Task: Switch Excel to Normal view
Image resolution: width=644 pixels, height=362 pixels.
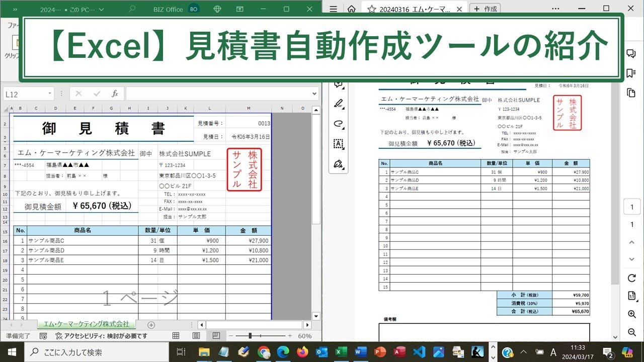Action: pos(176,336)
